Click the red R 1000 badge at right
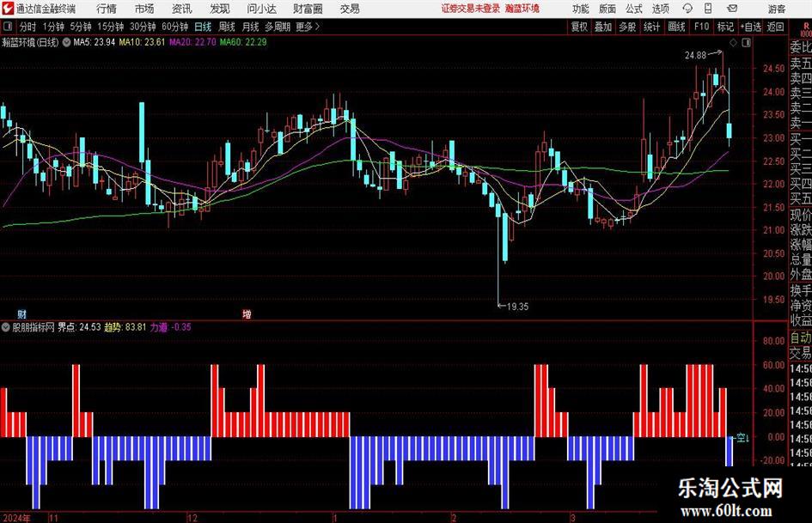This screenshot has width=812, height=523. [806, 29]
